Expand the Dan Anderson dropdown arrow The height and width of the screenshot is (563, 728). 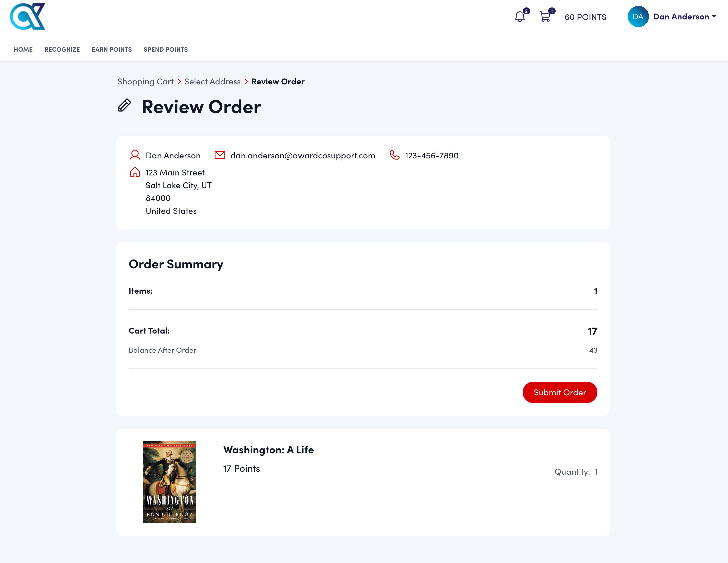pos(714,16)
